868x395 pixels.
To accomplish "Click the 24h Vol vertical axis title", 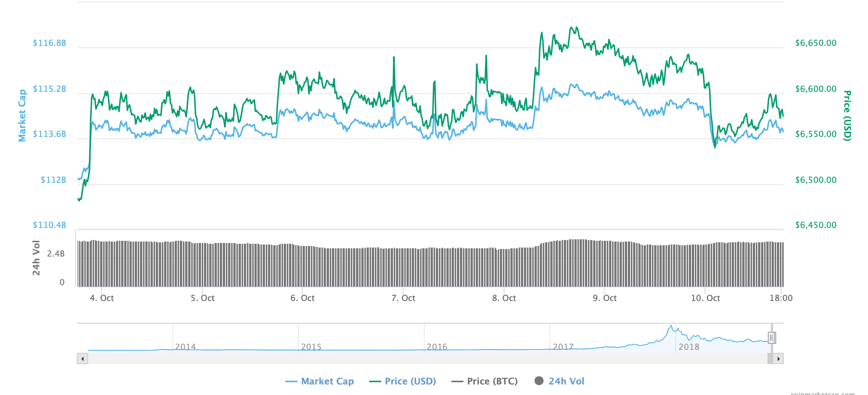I will [36, 258].
